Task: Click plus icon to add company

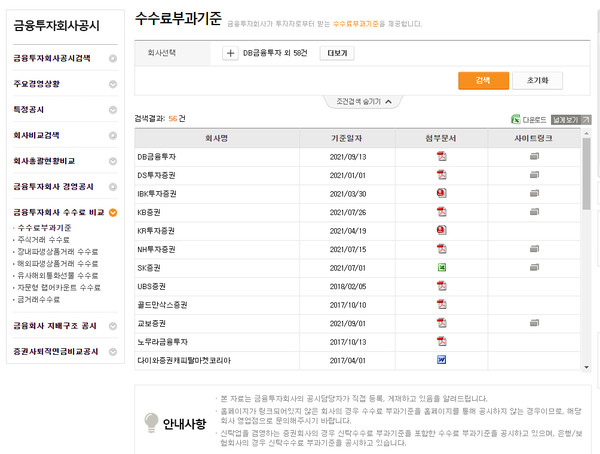Action: (x=230, y=53)
